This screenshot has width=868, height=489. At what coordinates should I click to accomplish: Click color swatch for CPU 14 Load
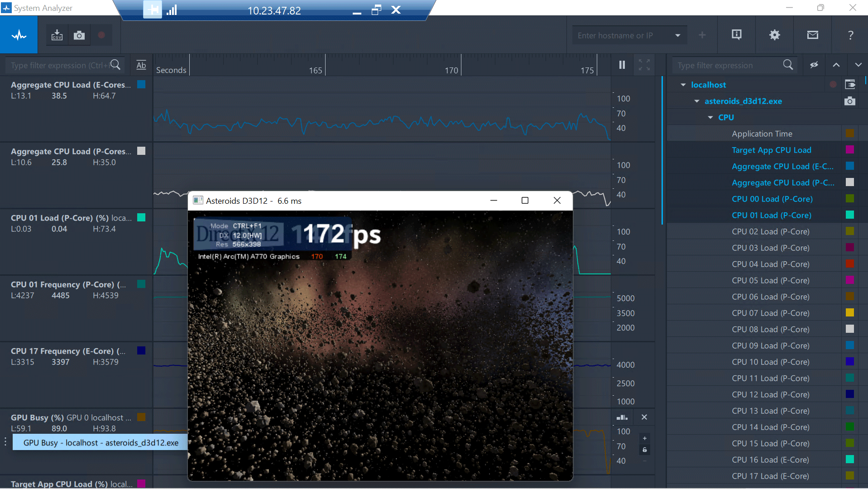tap(850, 427)
